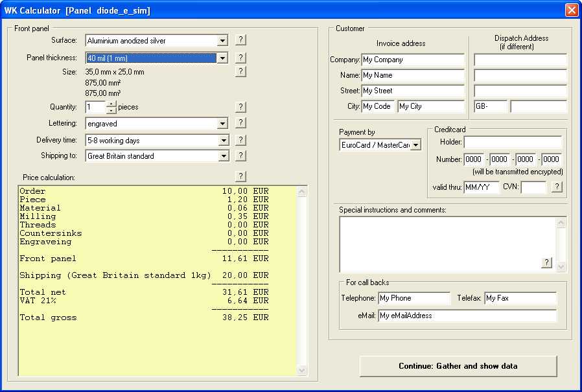Click Continue: Gather and show data
The width and height of the screenshot is (582, 392).
click(x=458, y=366)
